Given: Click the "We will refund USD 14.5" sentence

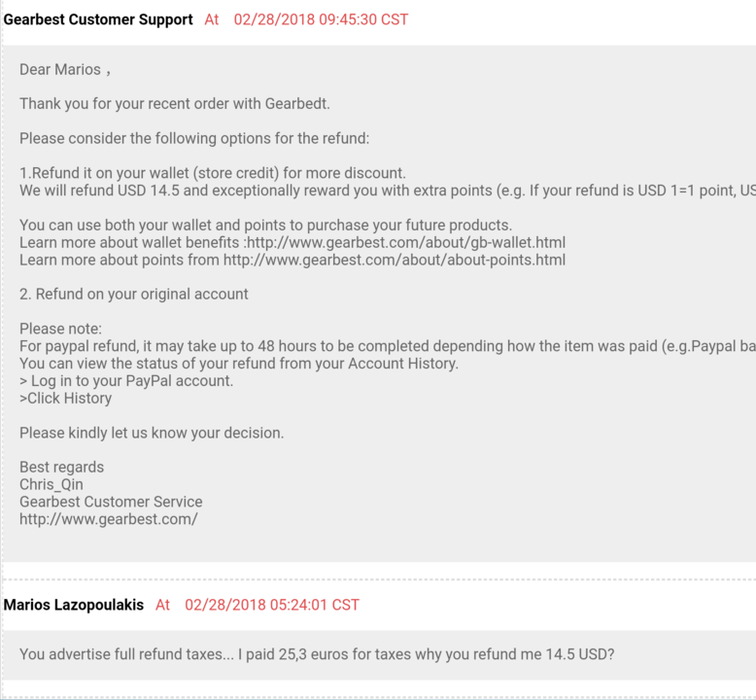Looking at the screenshot, I should pyautogui.click(x=388, y=191).
